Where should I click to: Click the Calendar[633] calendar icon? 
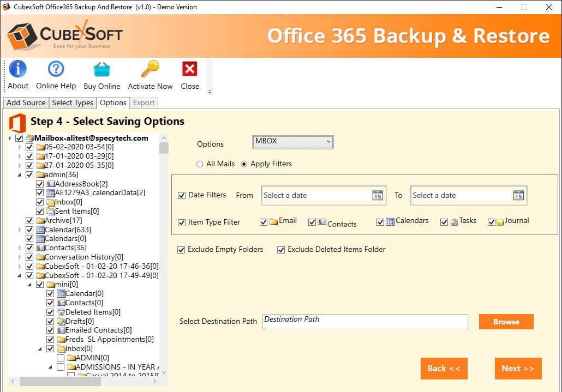[x=40, y=230]
